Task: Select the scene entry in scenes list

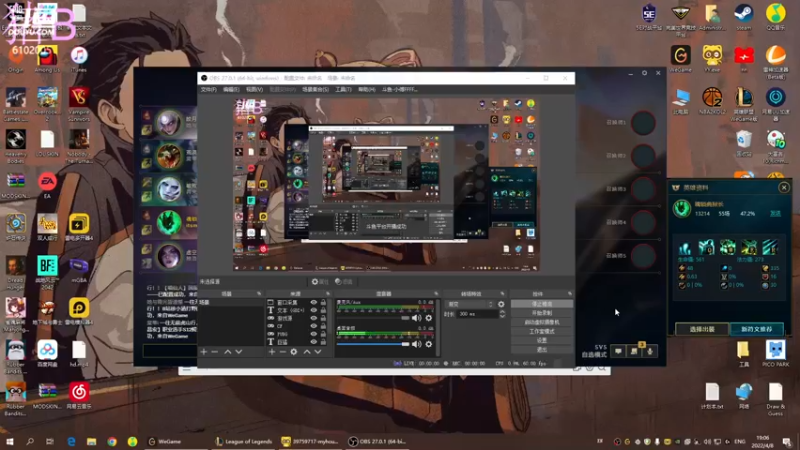Action: point(231,303)
